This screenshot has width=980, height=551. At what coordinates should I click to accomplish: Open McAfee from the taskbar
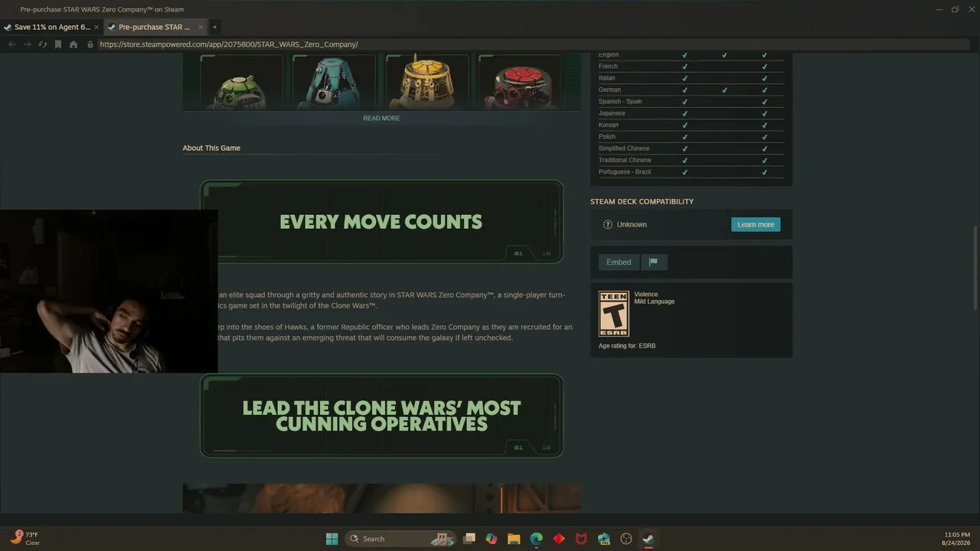pyautogui.click(x=581, y=539)
